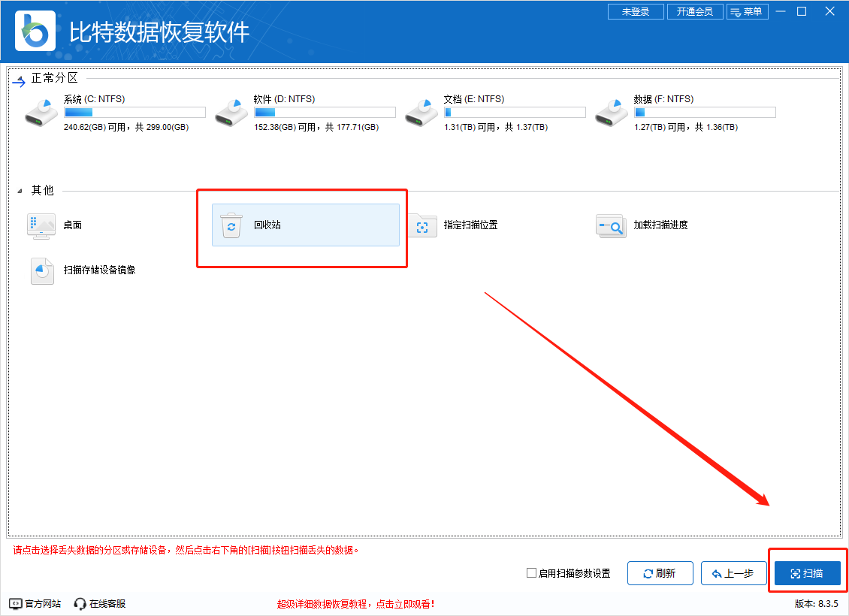Click the 开通会员 membership button

[x=695, y=11]
